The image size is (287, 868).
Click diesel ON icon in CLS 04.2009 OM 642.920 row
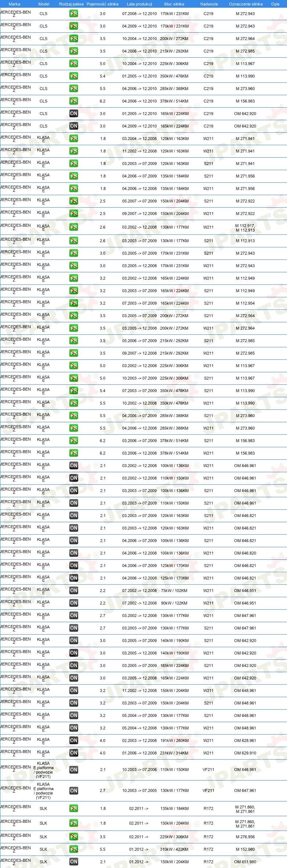(73, 126)
